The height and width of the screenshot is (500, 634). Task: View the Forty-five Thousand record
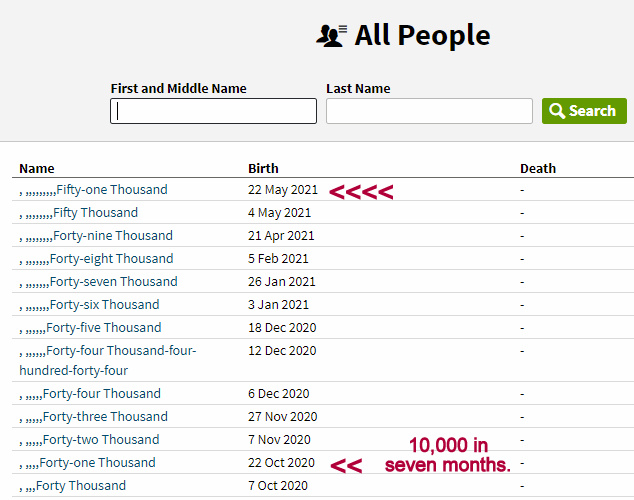click(x=105, y=328)
